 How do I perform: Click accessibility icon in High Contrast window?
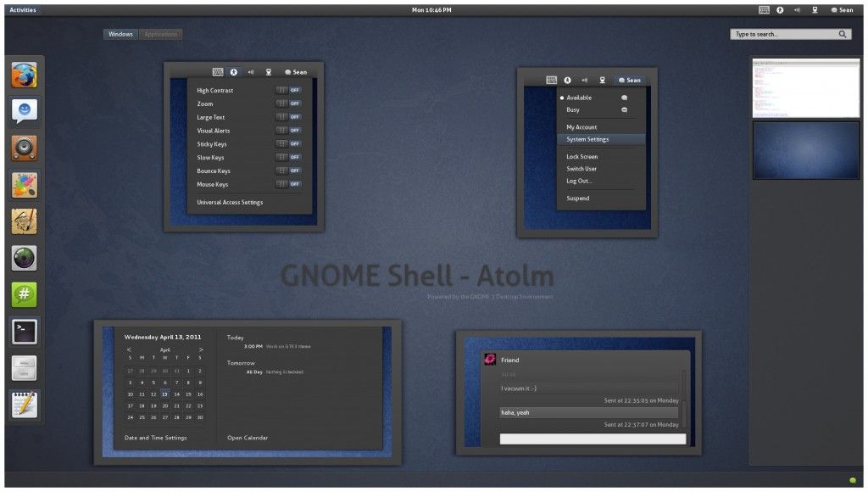pyautogui.click(x=234, y=72)
